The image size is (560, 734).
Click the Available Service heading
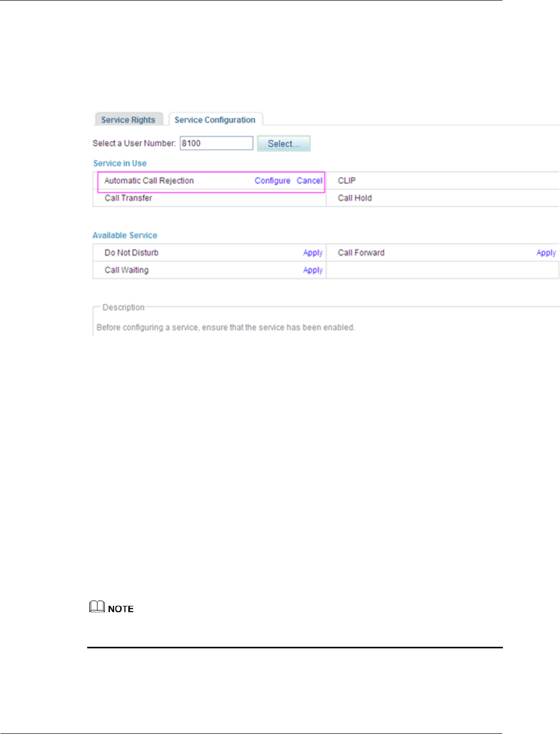click(125, 235)
